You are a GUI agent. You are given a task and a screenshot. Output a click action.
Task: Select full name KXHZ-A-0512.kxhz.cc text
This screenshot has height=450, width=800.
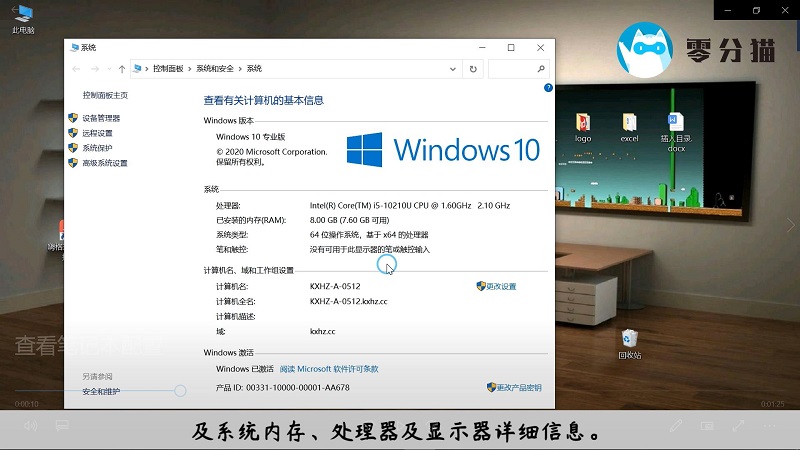coord(348,302)
